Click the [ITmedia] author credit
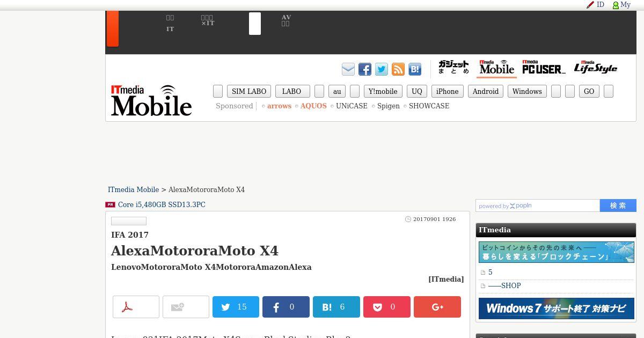This screenshot has width=644, height=338. point(446,279)
